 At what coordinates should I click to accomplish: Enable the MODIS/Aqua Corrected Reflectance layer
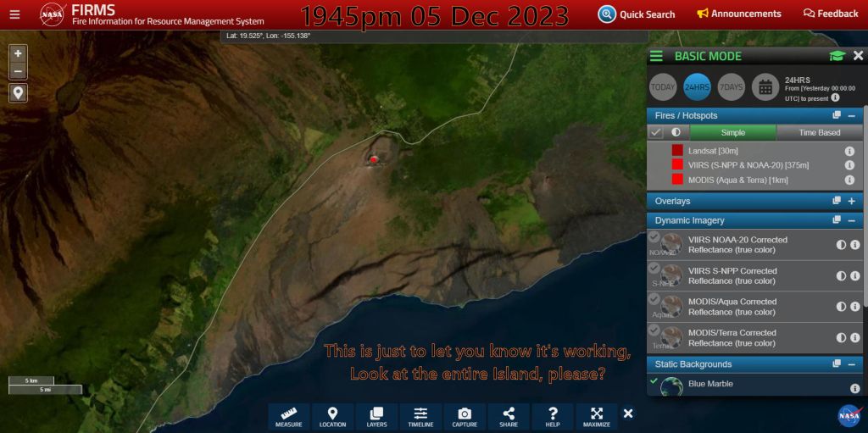coord(654,299)
